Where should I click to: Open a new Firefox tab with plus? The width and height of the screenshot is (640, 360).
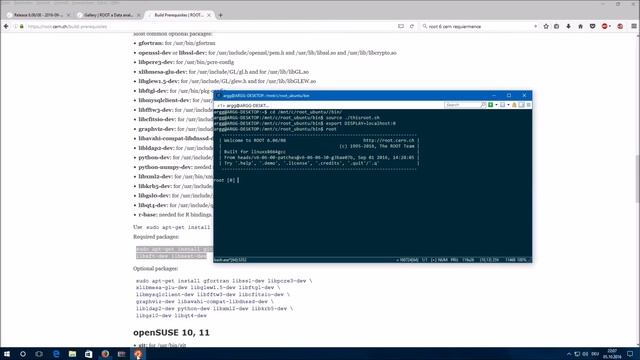pos(220,15)
